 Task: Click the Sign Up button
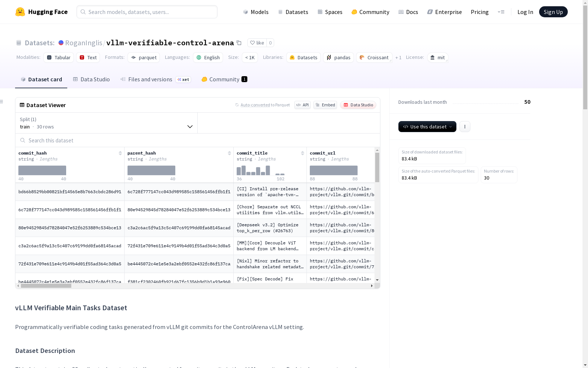(x=553, y=12)
